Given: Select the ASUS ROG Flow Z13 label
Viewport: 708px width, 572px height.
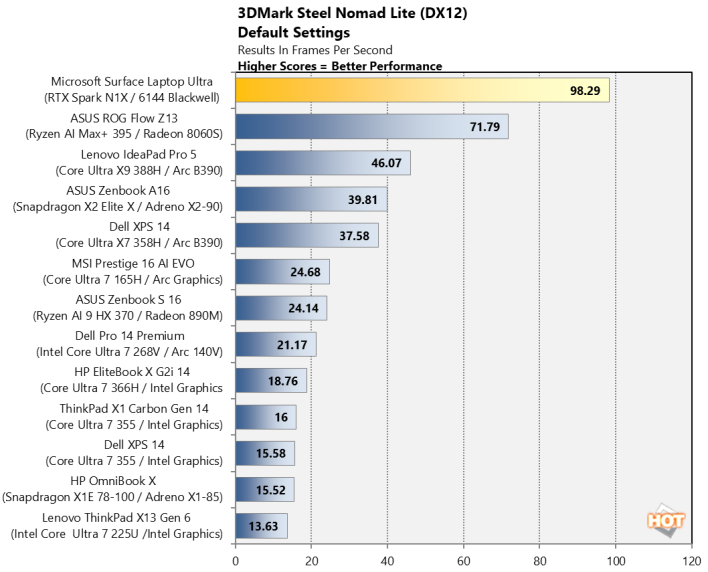Looking at the screenshot, I should [x=124, y=118].
